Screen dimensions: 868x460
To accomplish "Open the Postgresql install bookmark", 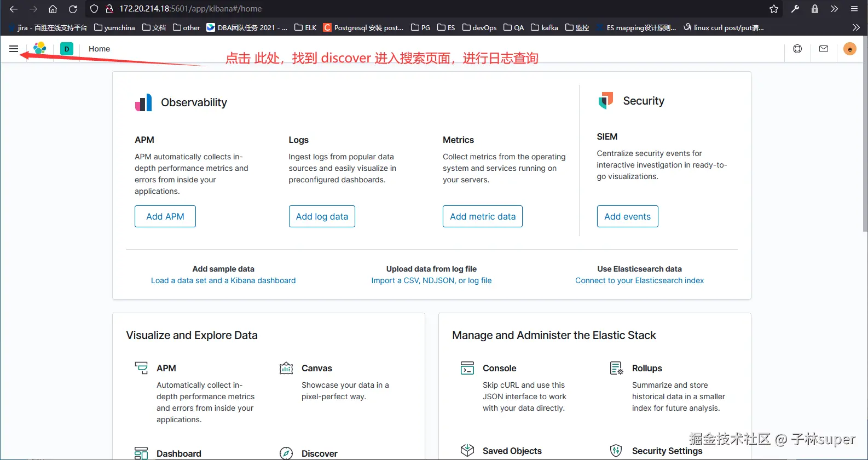I will pos(363,27).
